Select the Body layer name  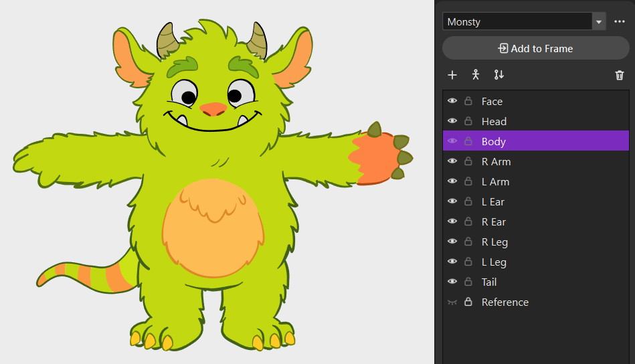click(494, 142)
